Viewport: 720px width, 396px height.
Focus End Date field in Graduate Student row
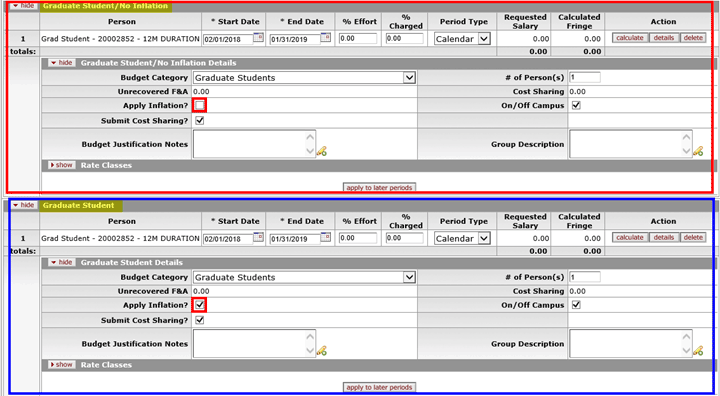coord(295,239)
